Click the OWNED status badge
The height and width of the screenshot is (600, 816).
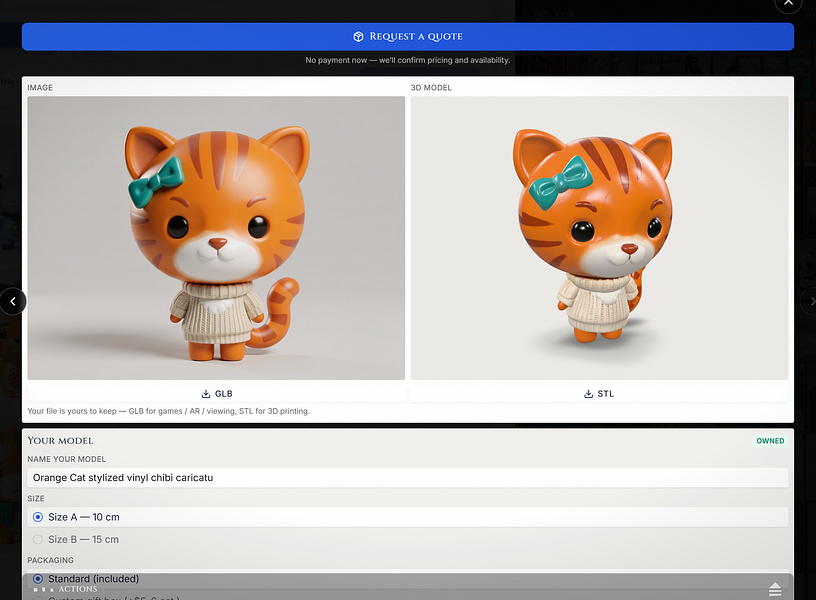(770, 441)
